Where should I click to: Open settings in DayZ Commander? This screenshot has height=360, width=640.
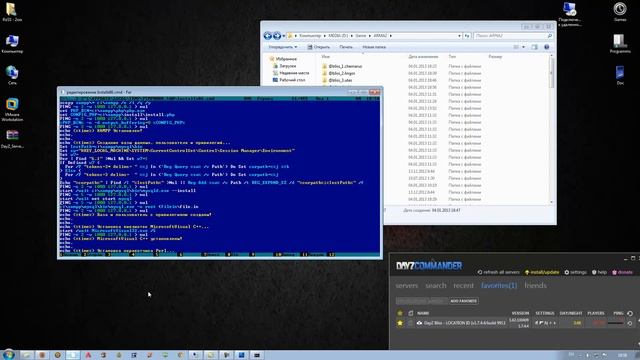click(x=576, y=272)
